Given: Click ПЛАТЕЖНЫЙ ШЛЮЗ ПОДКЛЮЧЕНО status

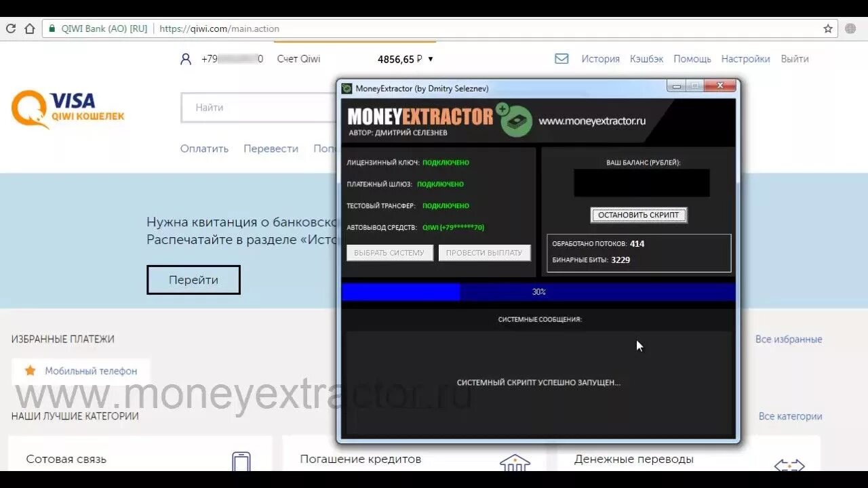Looking at the screenshot, I should (405, 184).
